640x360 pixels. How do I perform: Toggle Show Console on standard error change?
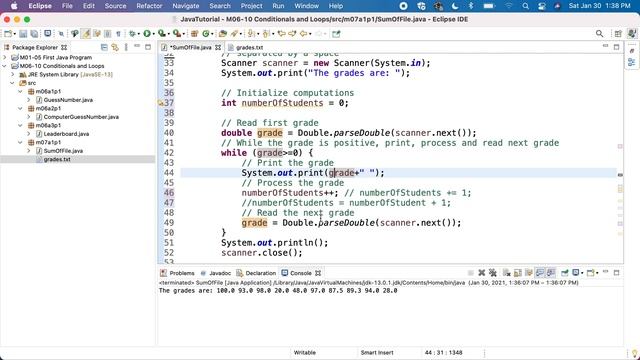551,273
